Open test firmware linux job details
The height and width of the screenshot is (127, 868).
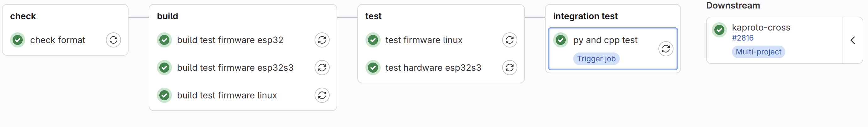[424, 40]
